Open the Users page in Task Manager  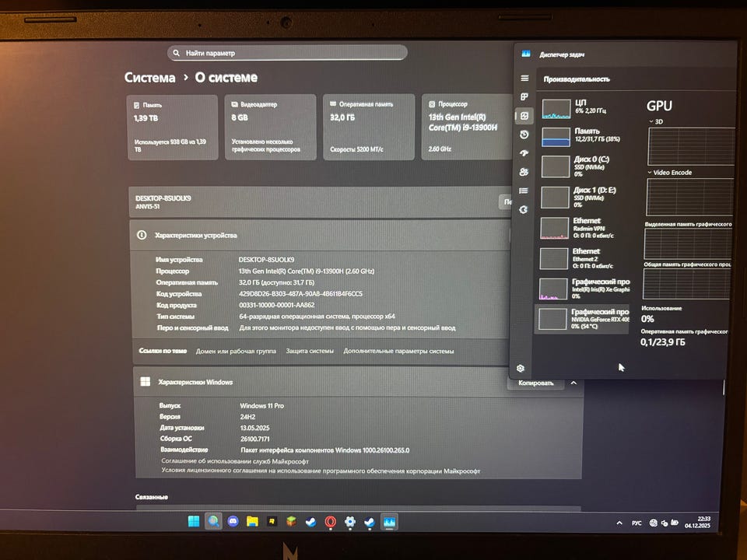point(524,172)
